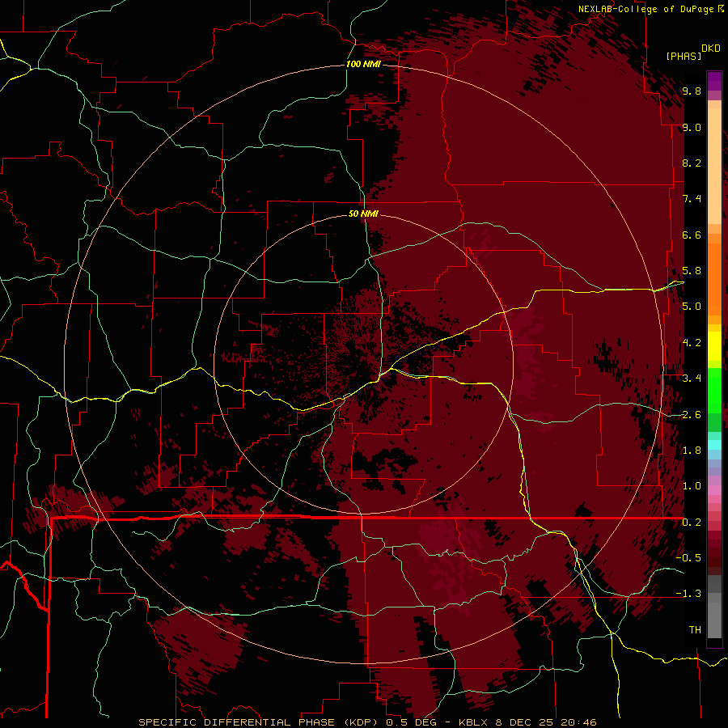Select the -1.3 legend value
The width and height of the screenshot is (728, 728).
[x=688, y=594]
